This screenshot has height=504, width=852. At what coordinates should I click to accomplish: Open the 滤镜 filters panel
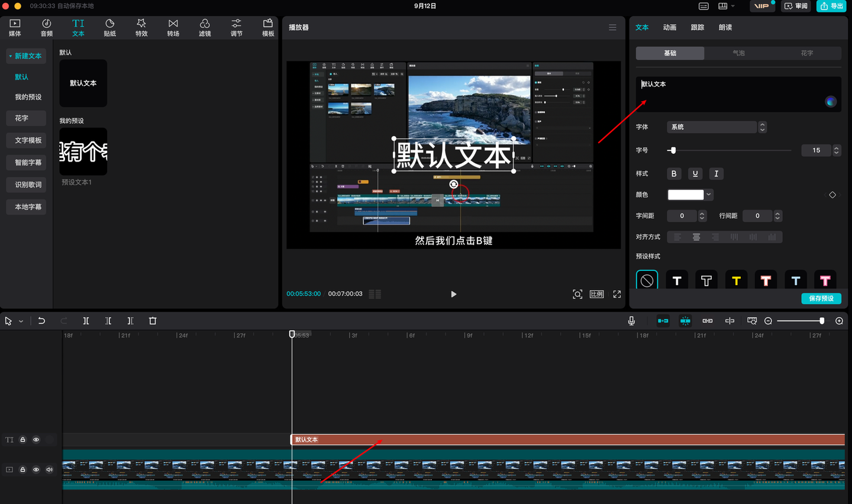(x=205, y=27)
